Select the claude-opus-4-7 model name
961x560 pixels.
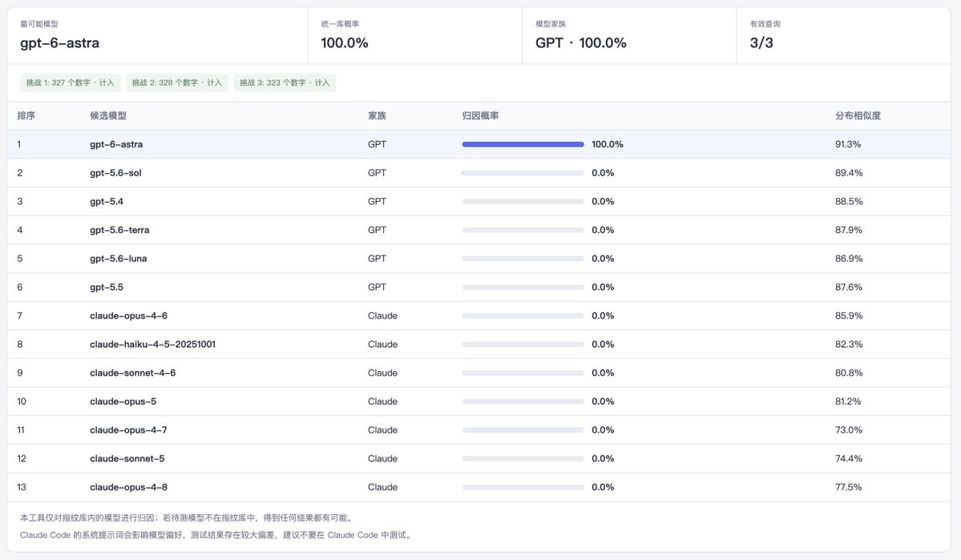click(x=129, y=430)
